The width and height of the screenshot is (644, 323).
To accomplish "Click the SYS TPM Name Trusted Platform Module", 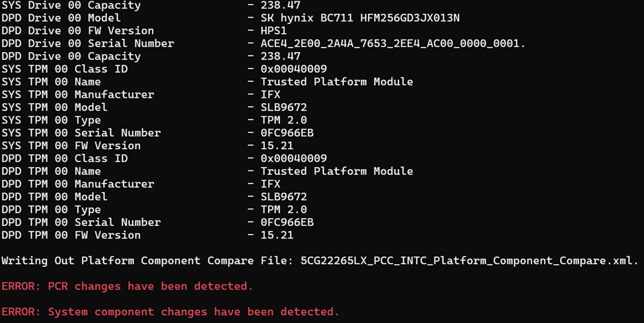I will [x=337, y=82].
